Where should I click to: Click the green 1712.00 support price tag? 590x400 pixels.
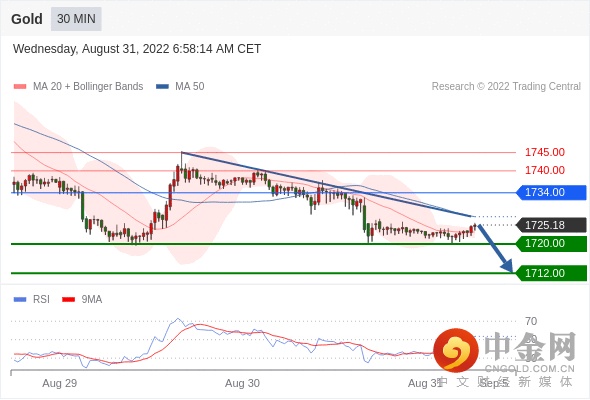(551, 273)
